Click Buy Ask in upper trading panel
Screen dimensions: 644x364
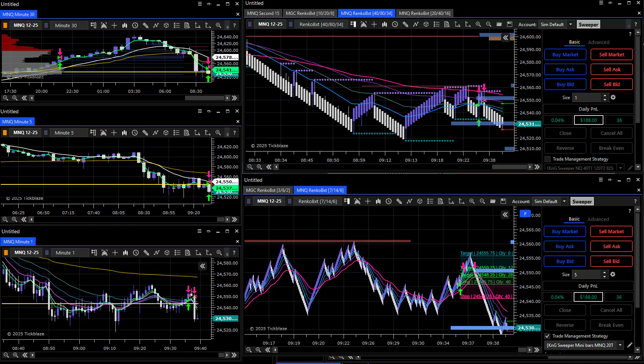point(565,69)
